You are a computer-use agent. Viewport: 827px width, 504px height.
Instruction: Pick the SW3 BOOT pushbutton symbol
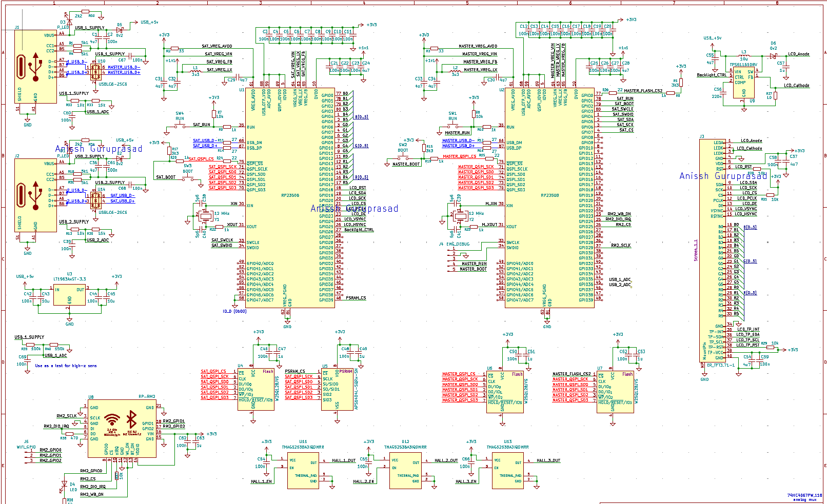coord(188,178)
